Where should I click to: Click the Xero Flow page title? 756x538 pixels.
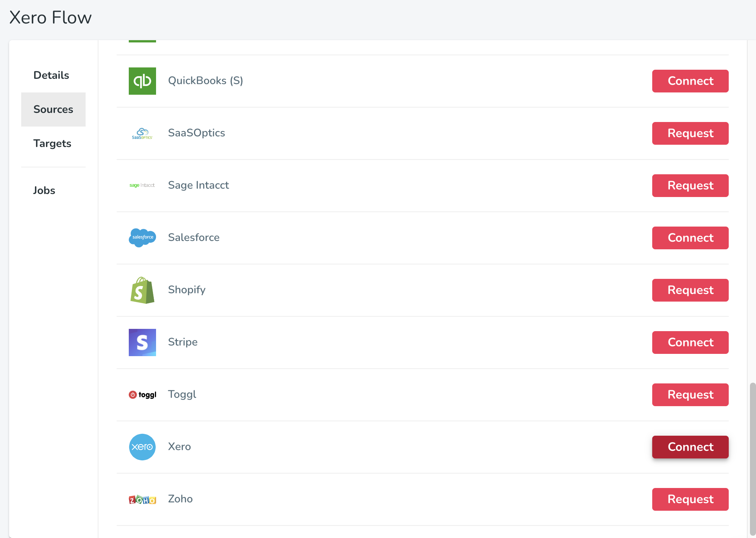point(50,17)
